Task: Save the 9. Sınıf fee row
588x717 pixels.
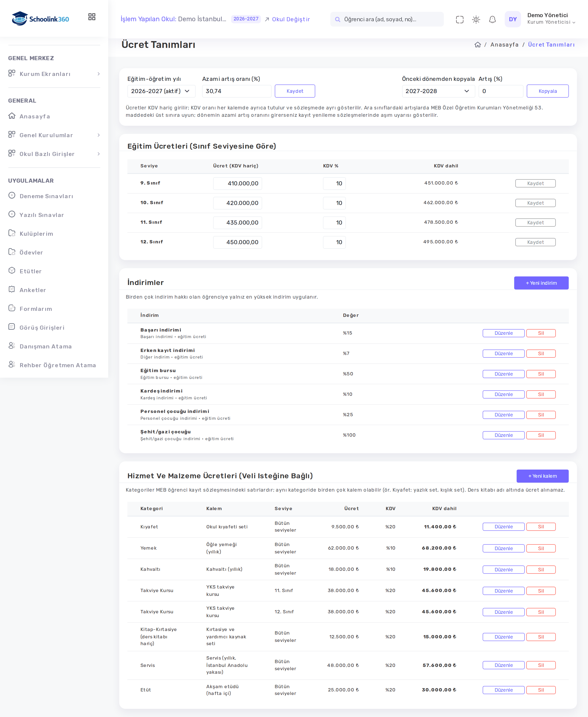Action: click(x=535, y=183)
